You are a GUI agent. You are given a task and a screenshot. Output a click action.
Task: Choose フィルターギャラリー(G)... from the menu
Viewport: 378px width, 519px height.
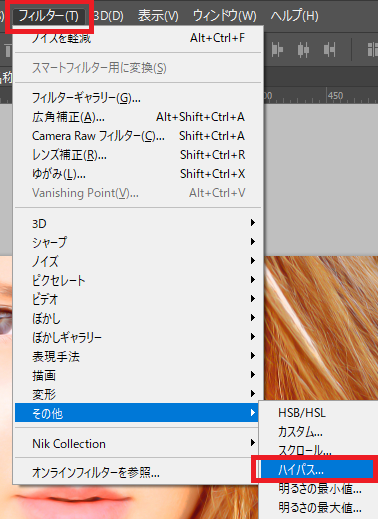(x=138, y=98)
